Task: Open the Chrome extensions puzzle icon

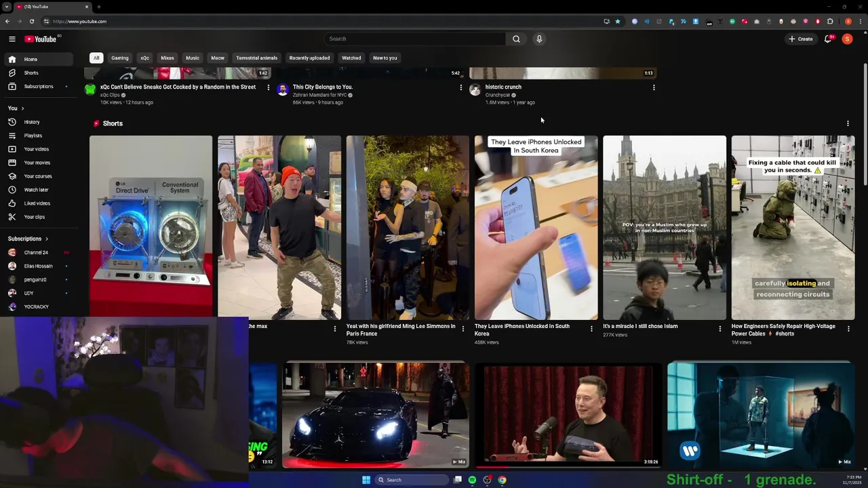Action: click(829, 21)
